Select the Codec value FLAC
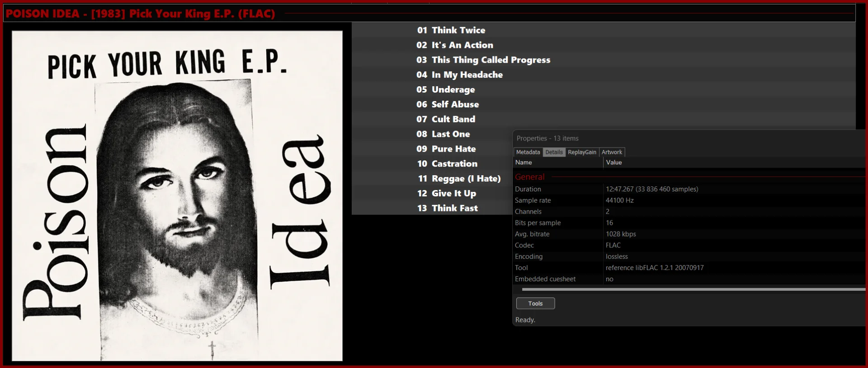The image size is (868, 368). pos(613,245)
